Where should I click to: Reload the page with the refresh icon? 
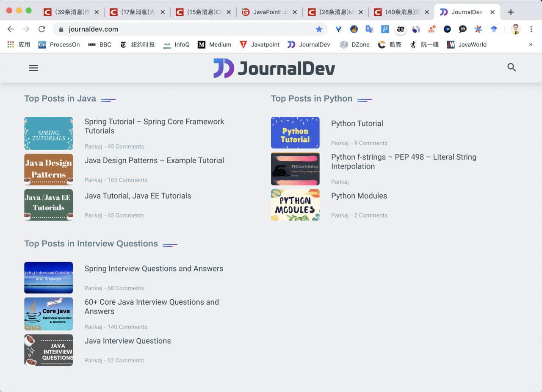(x=41, y=29)
